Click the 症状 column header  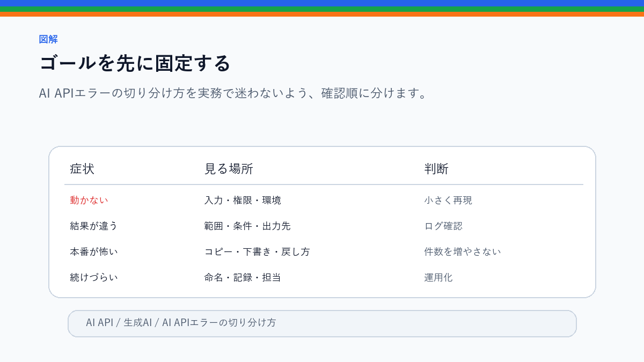[82, 169]
